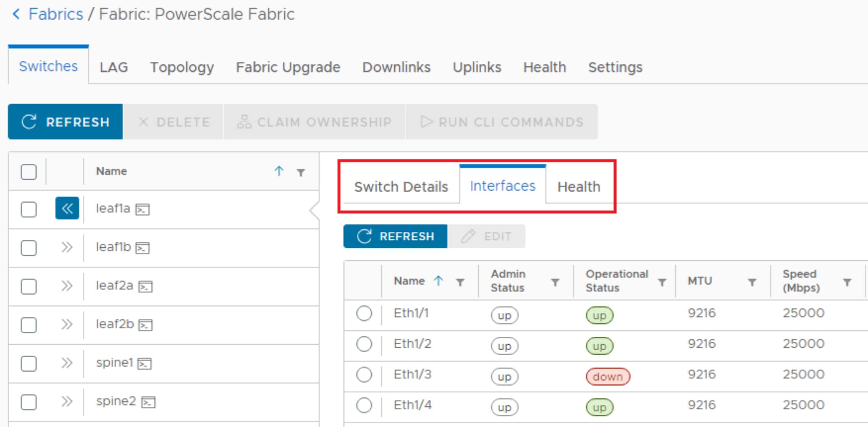Open terminal icon next to spine2
868x427 pixels.
click(x=148, y=402)
